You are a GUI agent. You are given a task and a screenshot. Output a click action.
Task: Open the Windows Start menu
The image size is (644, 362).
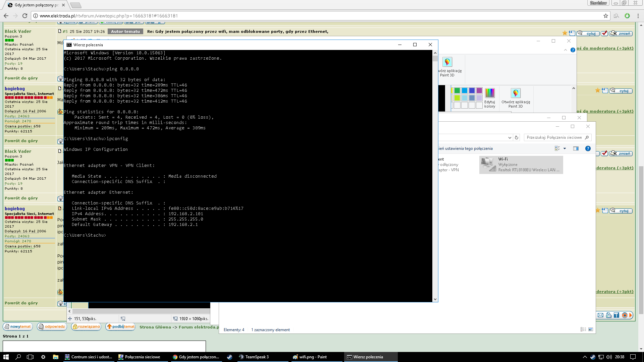coord(6,357)
